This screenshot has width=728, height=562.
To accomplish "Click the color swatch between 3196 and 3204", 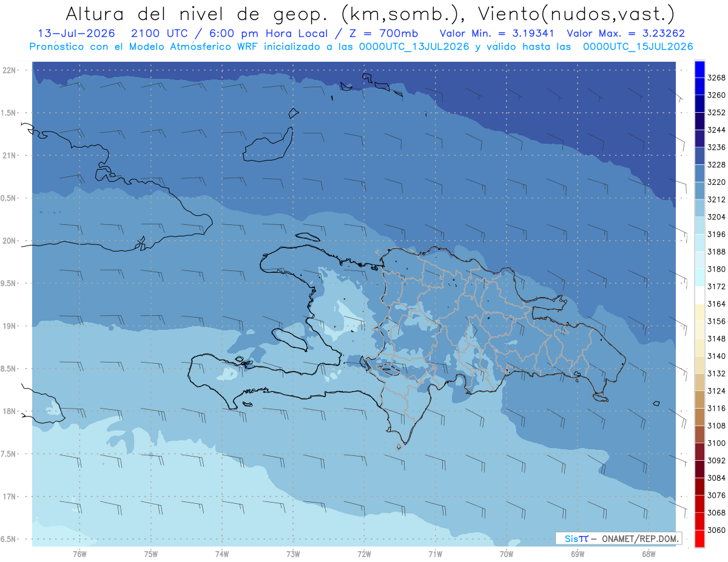I will click(699, 226).
